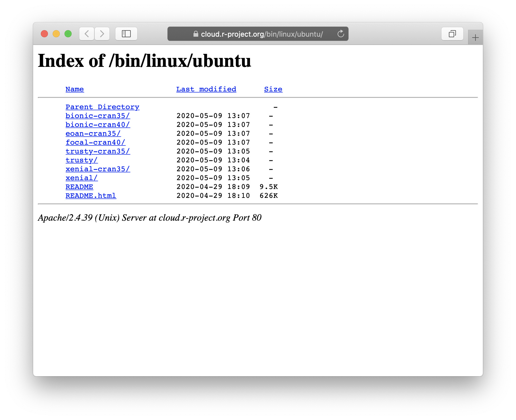
Task: Sort listing by Size column
Action: click(273, 89)
